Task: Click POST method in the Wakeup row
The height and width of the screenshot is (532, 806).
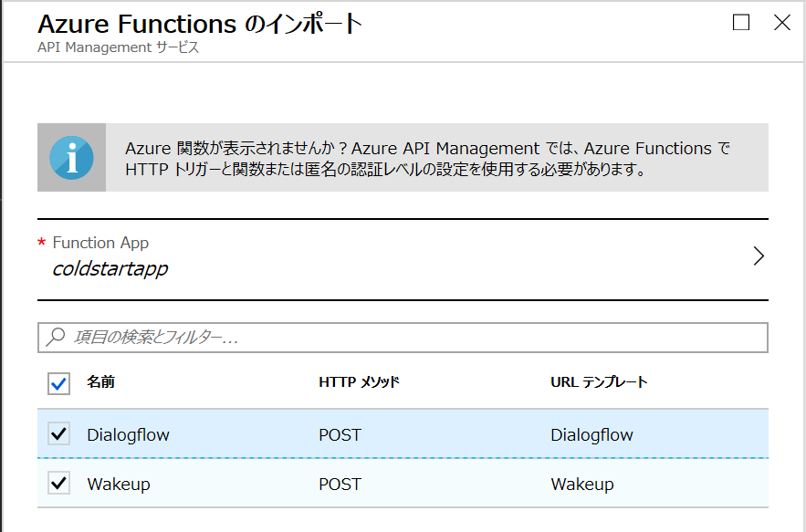Action: [340, 485]
